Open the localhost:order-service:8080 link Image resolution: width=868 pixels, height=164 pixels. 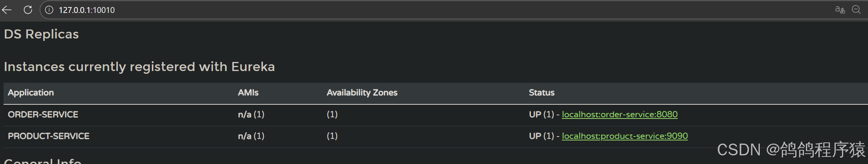coord(620,115)
